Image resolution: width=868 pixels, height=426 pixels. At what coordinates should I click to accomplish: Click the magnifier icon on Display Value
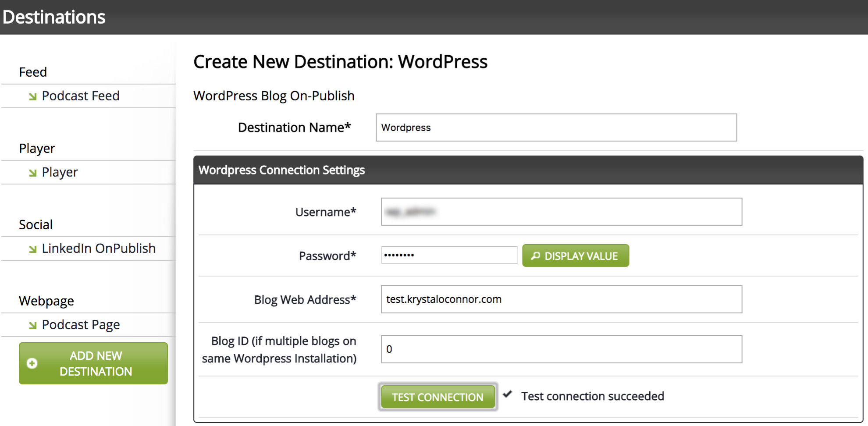[535, 256]
